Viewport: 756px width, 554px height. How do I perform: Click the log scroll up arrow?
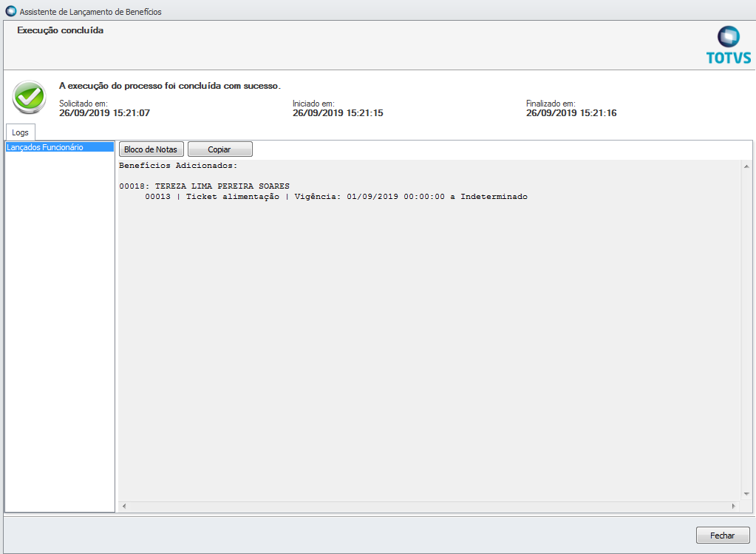coord(746,166)
